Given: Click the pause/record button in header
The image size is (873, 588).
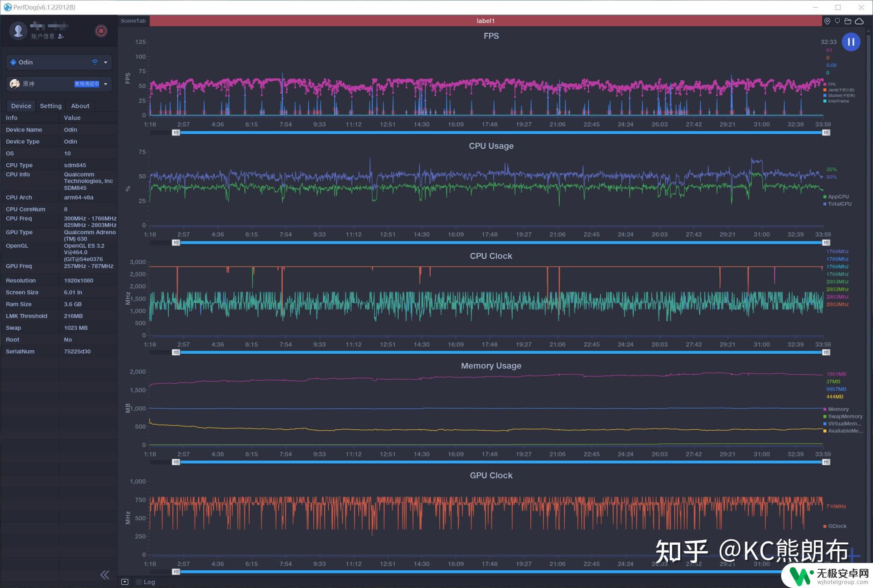Looking at the screenshot, I should (x=852, y=42).
